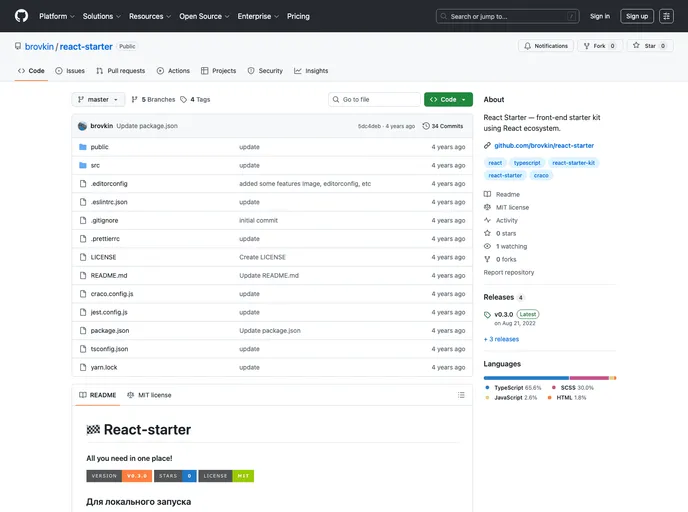The image size is (688, 512).
Task: Click the Sign up button
Action: (x=637, y=16)
